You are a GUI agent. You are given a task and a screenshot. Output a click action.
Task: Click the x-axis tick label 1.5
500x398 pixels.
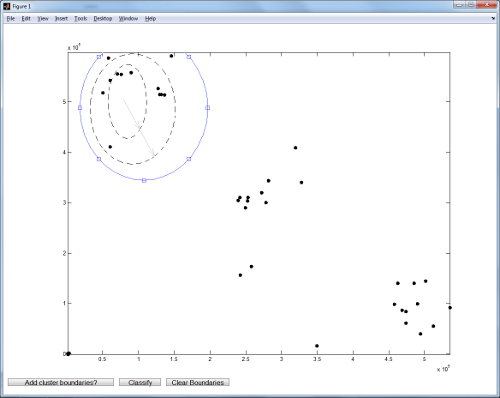pos(174,359)
